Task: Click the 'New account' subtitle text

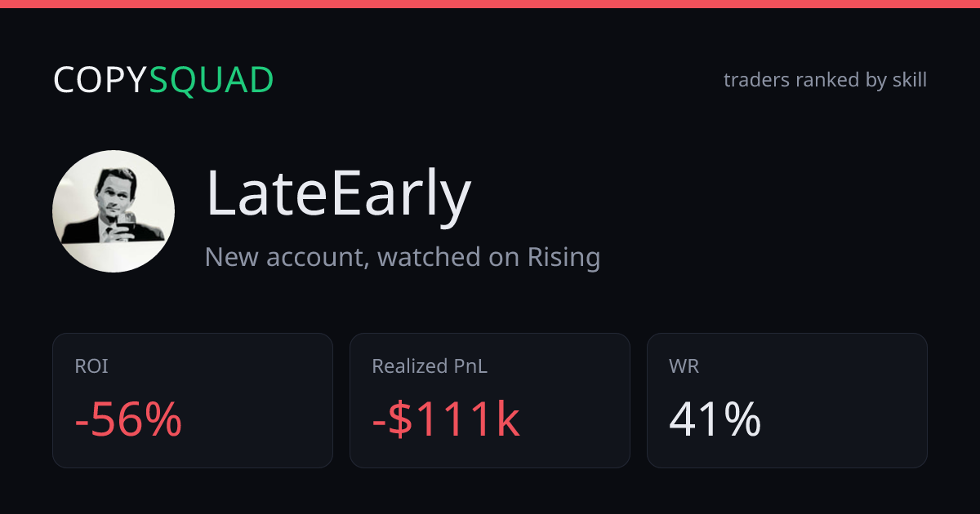Action: point(287,257)
